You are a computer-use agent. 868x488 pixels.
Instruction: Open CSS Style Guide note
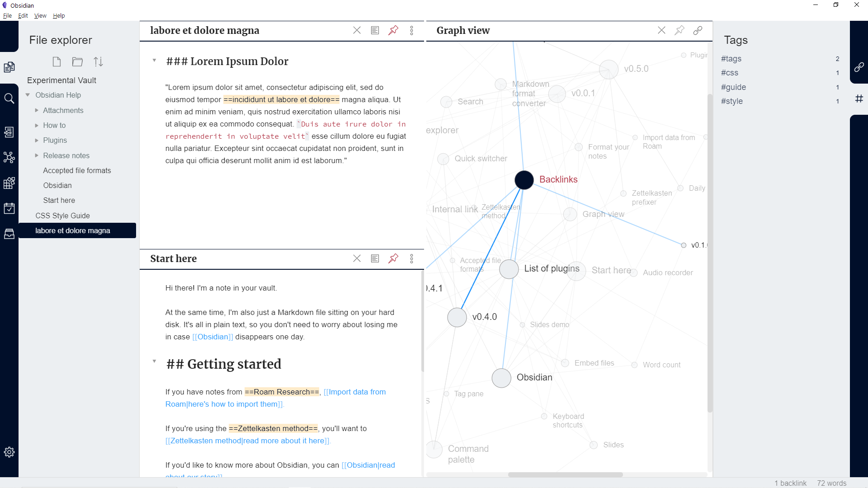[62, 216]
